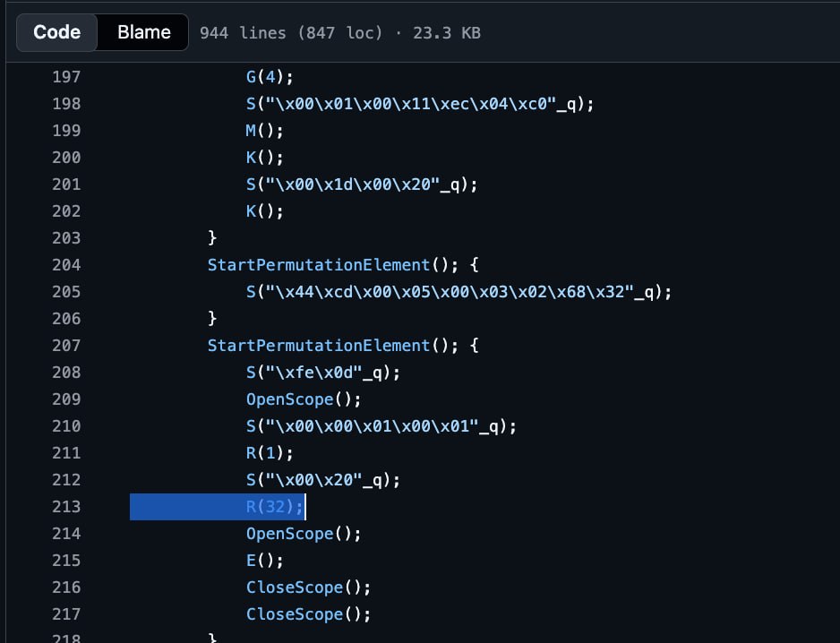Image resolution: width=840 pixels, height=643 pixels.
Task: Select line number 204 in gutter
Action: (66, 265)
